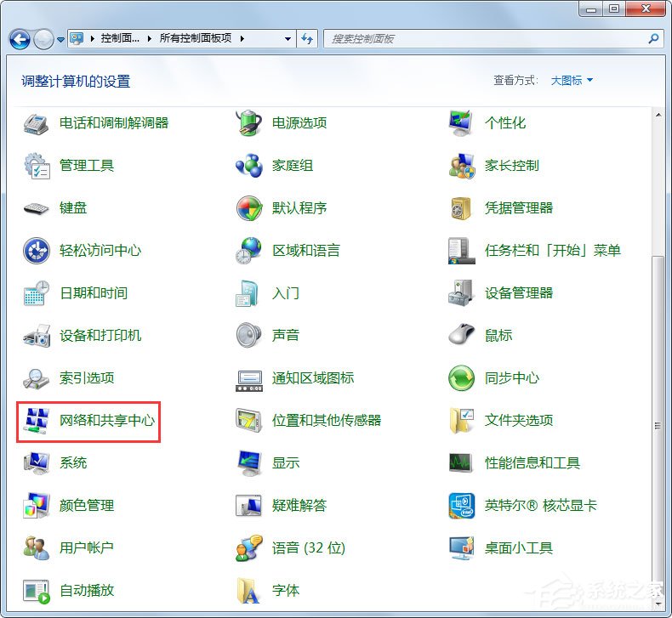Click the scrollbar up arrow
672x618 pixels.
(x=658, y=115)
